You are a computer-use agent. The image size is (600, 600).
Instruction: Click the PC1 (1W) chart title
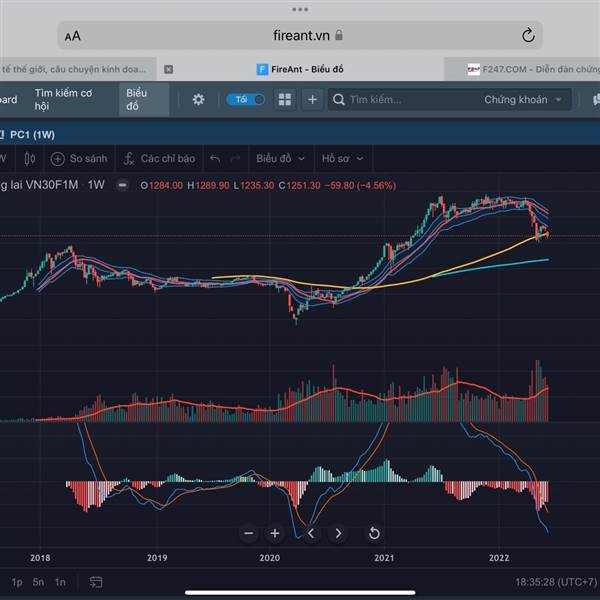32,135
